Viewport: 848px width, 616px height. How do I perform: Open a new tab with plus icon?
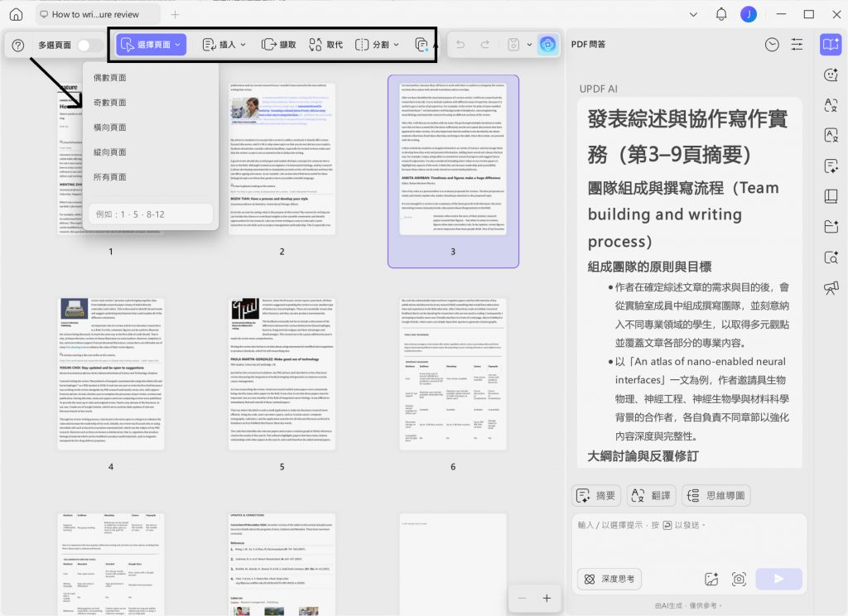(175, 15)
